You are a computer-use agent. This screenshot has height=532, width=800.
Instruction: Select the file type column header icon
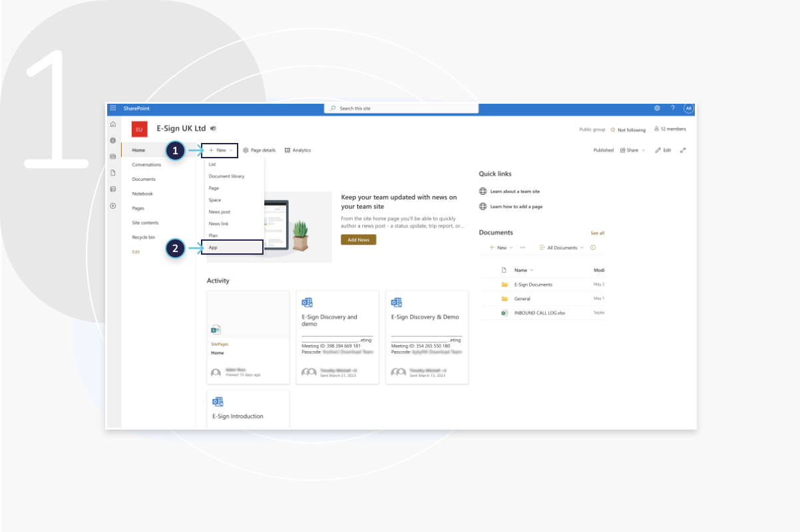(x=504, y=270)
